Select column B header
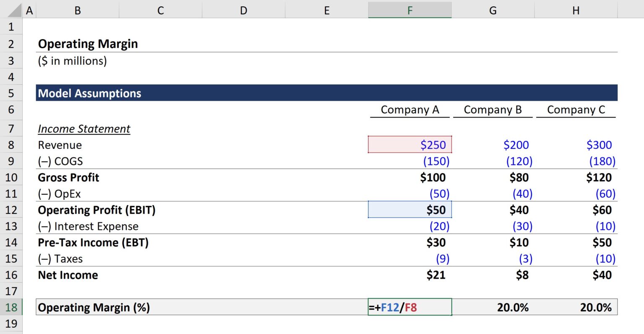644x334 pixels. tap(78, 10)
